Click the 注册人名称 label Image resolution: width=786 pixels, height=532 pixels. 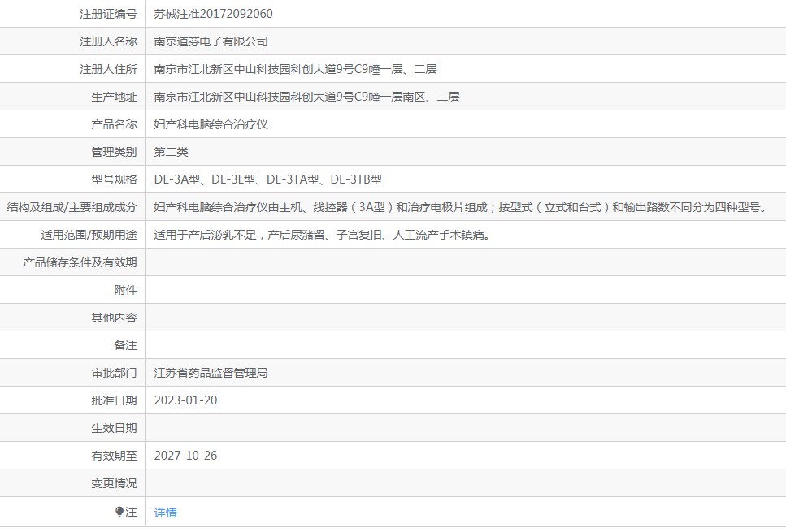(x=108, y=41)
